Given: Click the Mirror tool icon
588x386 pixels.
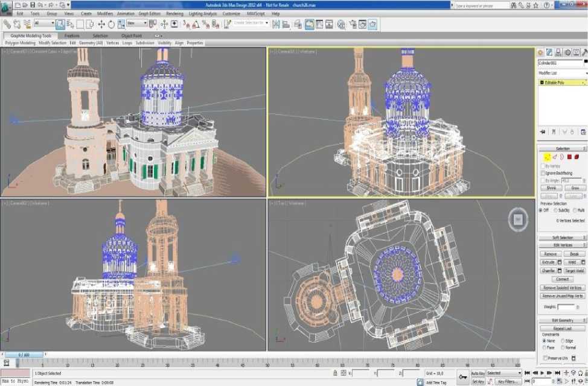Looking at the screenshot, I should [x=276, y=24].
